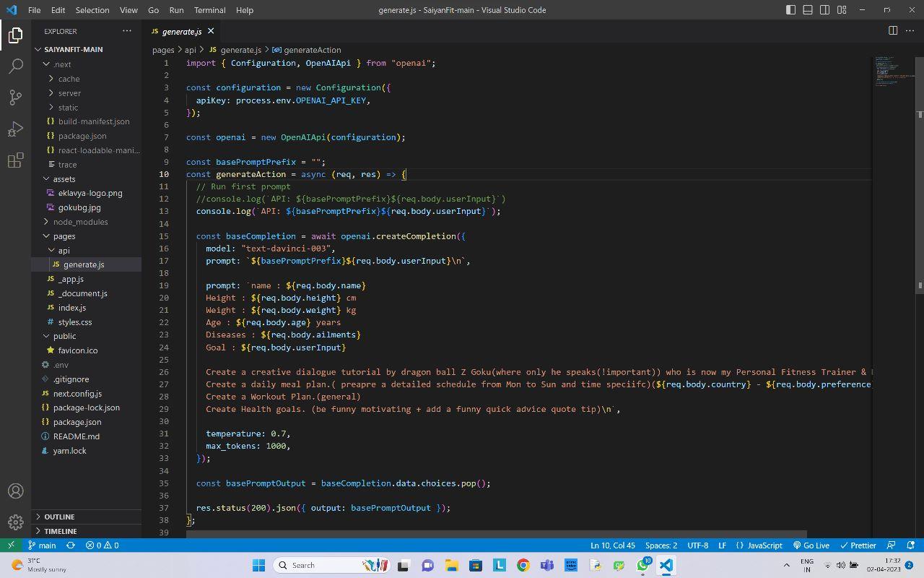Click LF end-of-line setting
This screenshot has width=924, height=578.
722,545
